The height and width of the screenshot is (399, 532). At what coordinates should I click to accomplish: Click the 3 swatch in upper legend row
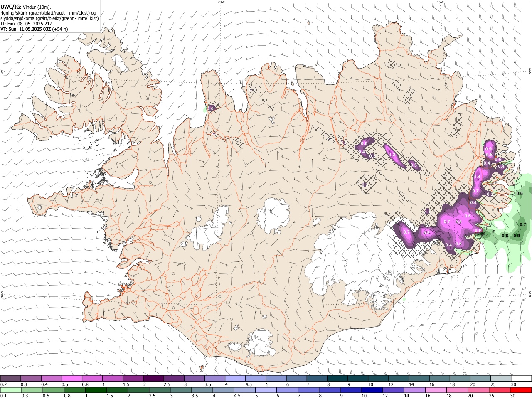tap(194, 379)
